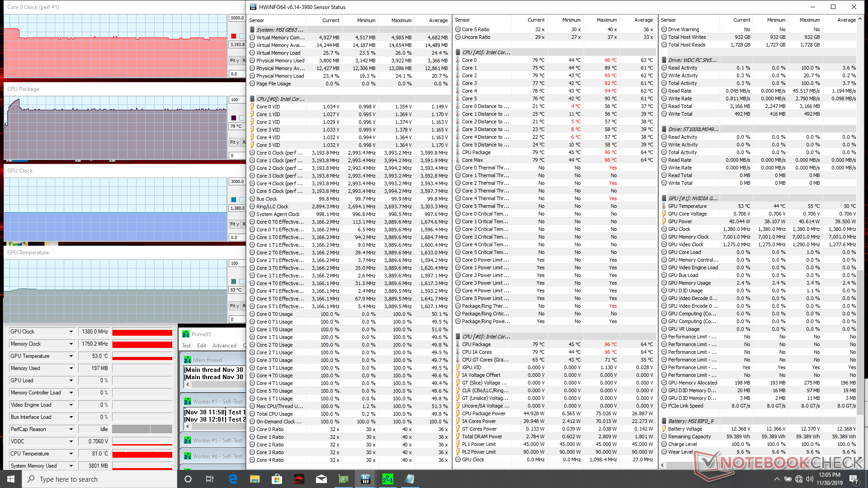Image resolution: width=868 pixels, height=488 pixels.
Task: Click the Core 0 thermometer icon in the CPU temperatures
Action: click(458, 60)
